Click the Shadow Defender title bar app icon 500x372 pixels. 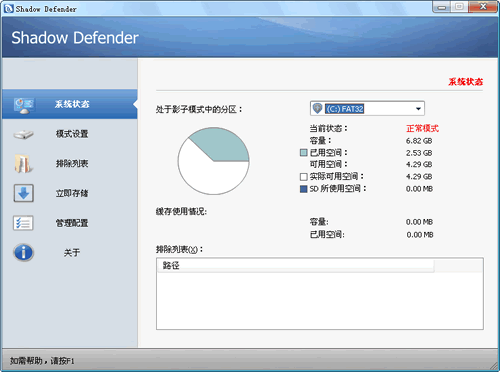coord(8,9)
